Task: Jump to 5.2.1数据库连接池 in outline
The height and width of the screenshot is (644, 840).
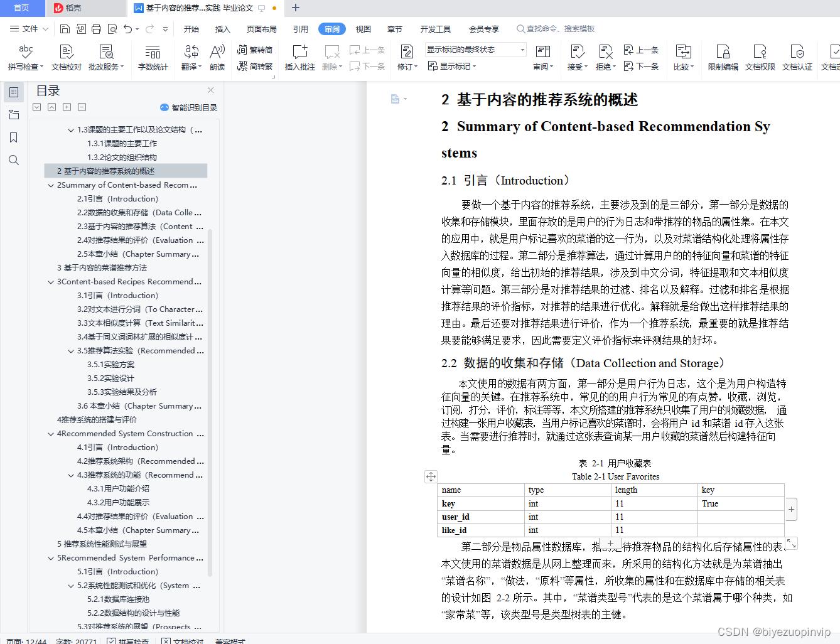Action: pyautogui.click(x=118, y=599)
